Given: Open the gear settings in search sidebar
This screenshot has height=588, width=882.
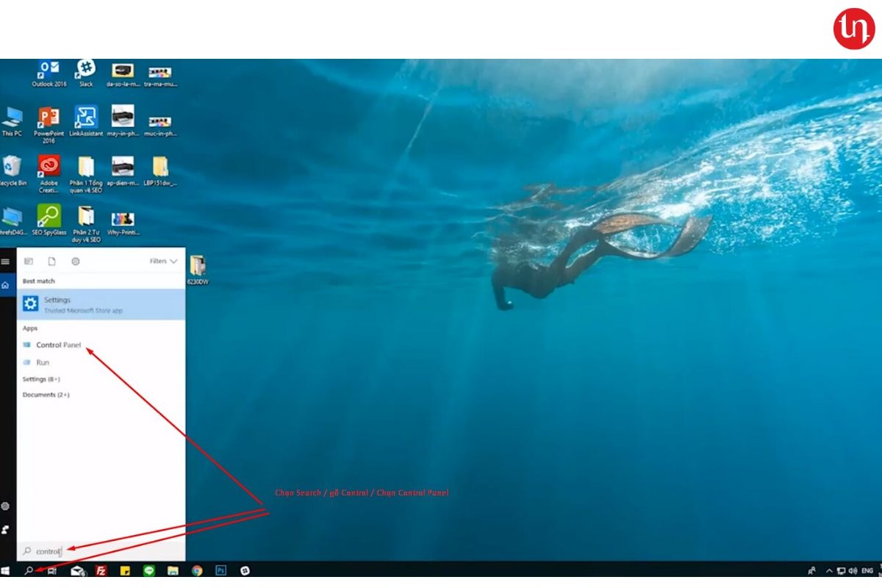Looking at the screenshot, I should pos(5,506).
